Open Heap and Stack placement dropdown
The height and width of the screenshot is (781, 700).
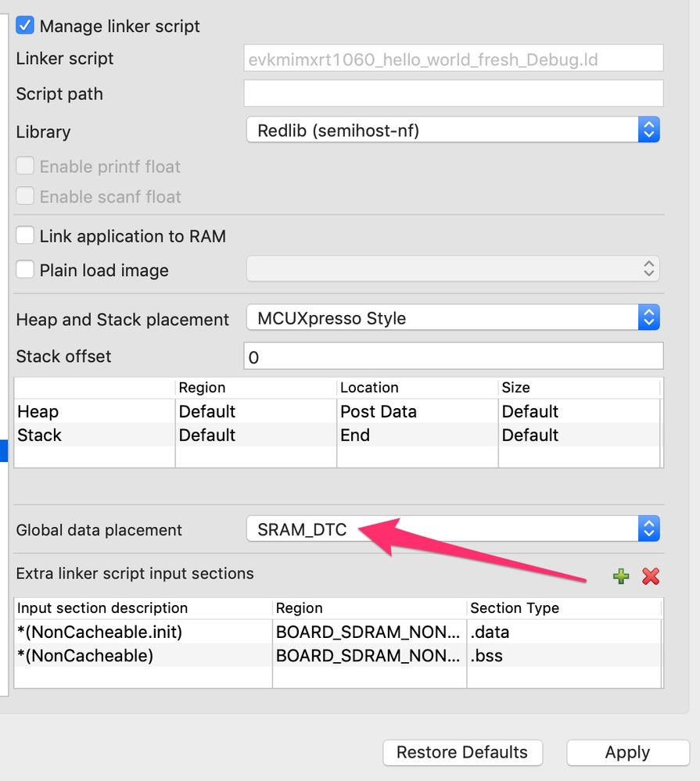point(453,317)
